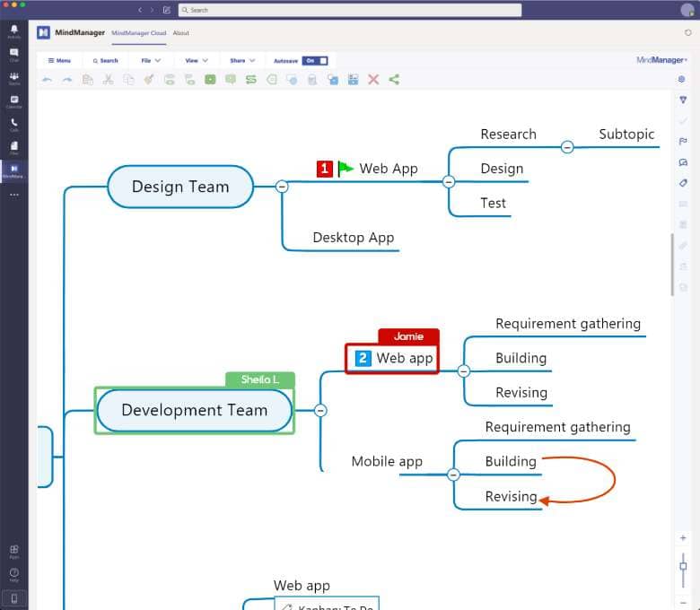Click the Copy icon in the toolbar
Screen dimensions: 700x610
coord(128,80)
